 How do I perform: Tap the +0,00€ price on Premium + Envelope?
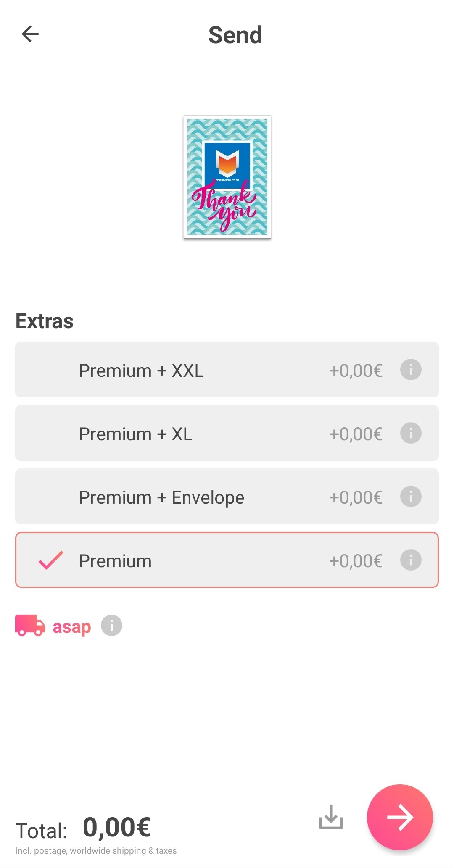[356, 497]
